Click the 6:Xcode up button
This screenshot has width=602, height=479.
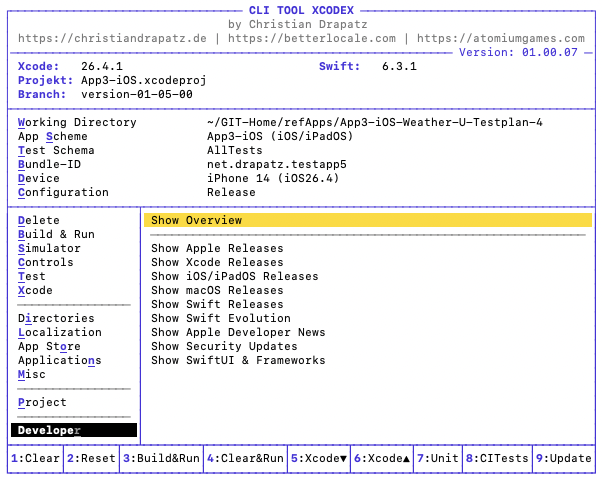382,458
